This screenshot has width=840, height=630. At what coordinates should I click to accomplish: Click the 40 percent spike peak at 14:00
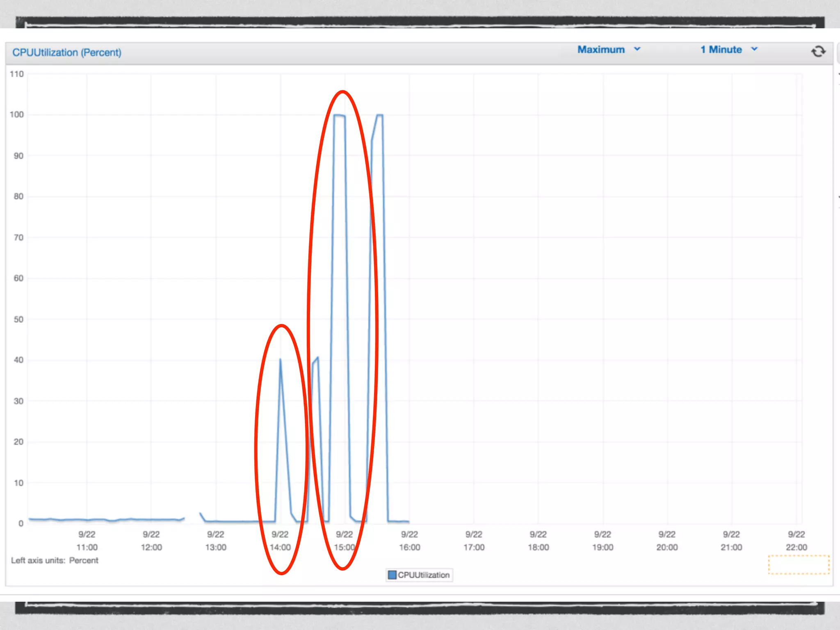tap(280, 360)
